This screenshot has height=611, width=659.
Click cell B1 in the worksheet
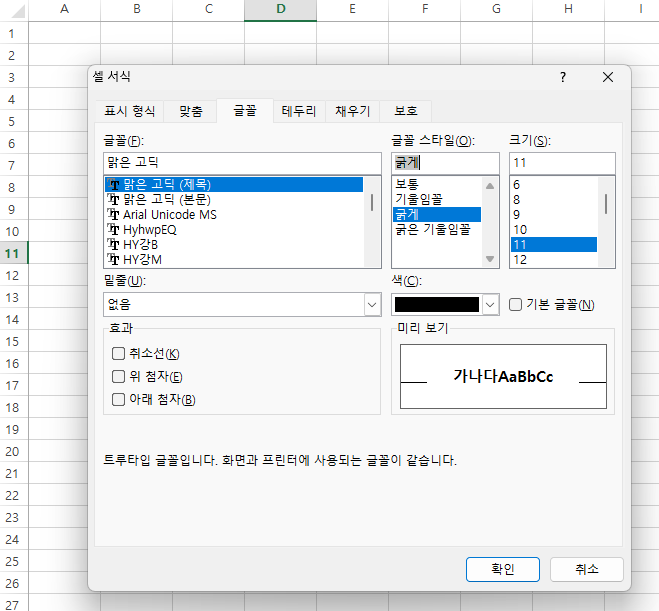tap(136, 33)
